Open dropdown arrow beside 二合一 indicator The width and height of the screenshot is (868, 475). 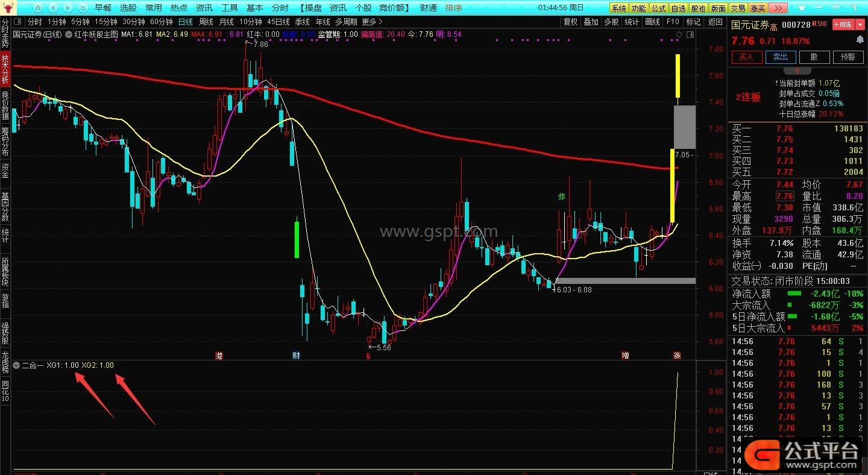tap(16, 365)
